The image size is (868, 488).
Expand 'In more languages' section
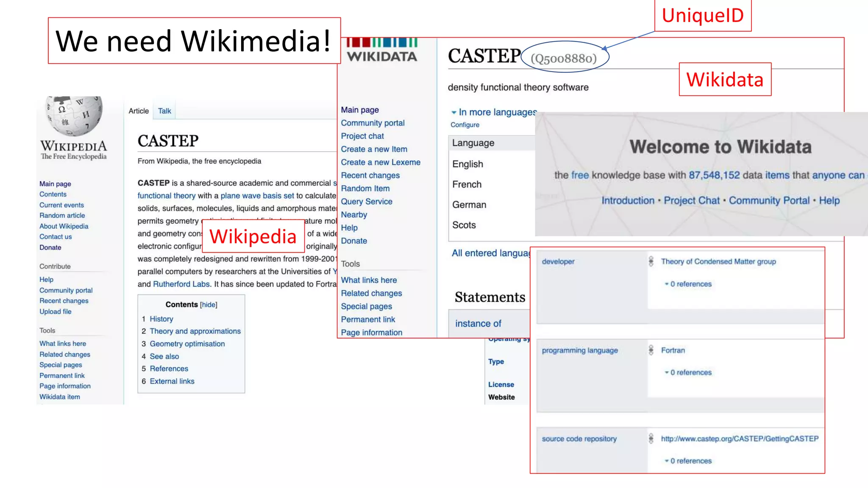pos(494,112)
